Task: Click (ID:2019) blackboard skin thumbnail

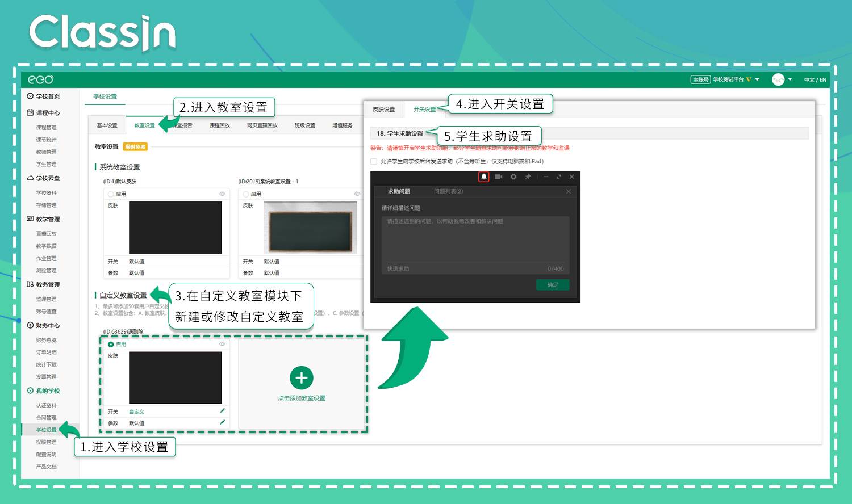Action: point(311,228)
